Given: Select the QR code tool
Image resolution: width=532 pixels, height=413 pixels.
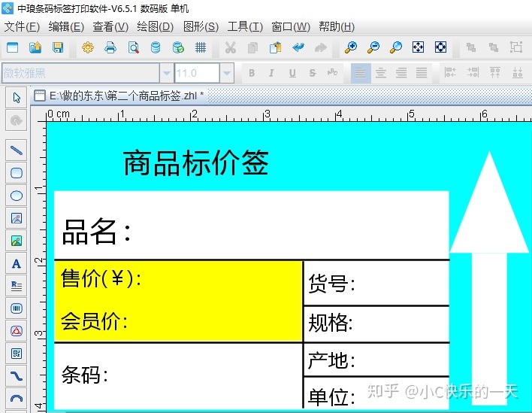Looking at the screenshot, I should pos(17,354).
